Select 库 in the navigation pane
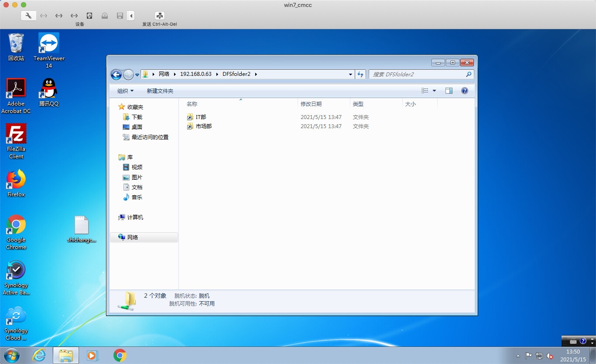596x364 pixels. (130, 157)
